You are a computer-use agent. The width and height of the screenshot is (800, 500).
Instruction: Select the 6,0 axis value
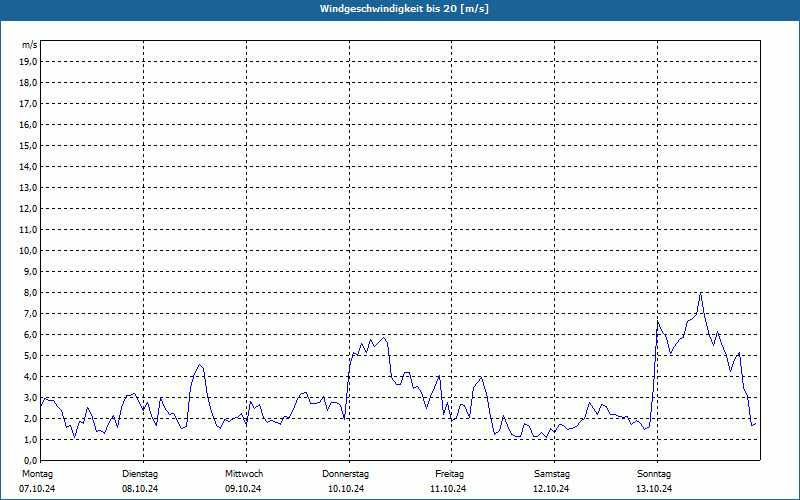pos(30,335)
